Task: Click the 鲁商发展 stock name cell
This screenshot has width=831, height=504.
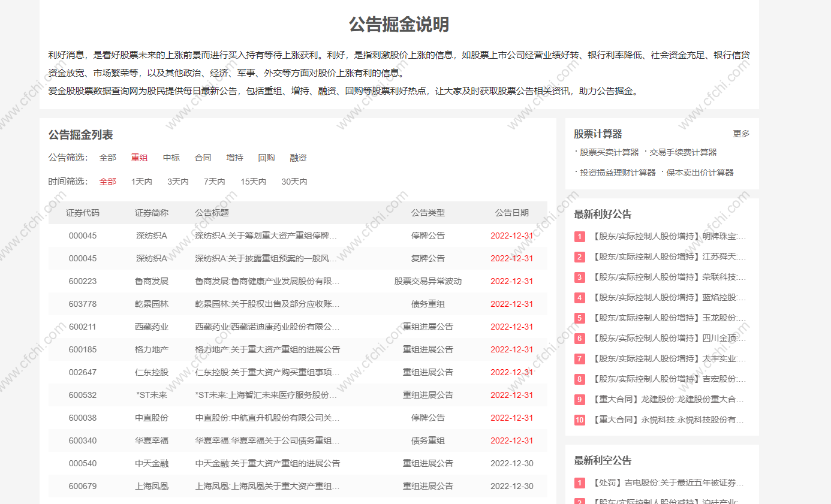Action: click(152, 281)
